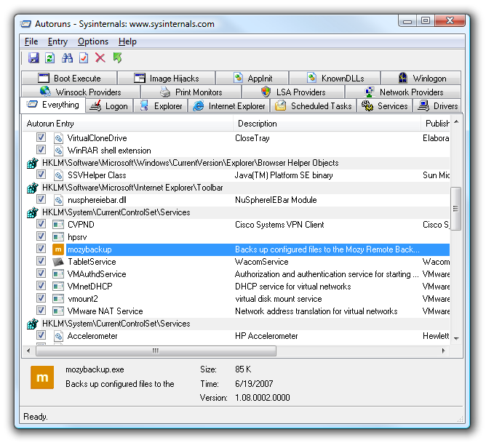Click the orange mozybackup icon in list
Screen dimensions: 486x448
coord(58,249)
